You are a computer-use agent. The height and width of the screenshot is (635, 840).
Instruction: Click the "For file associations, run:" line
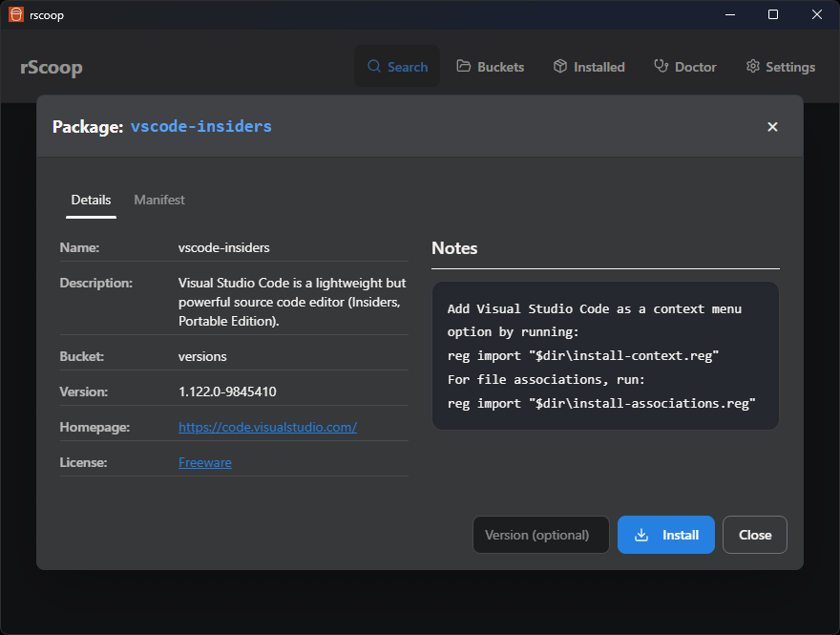546,379
